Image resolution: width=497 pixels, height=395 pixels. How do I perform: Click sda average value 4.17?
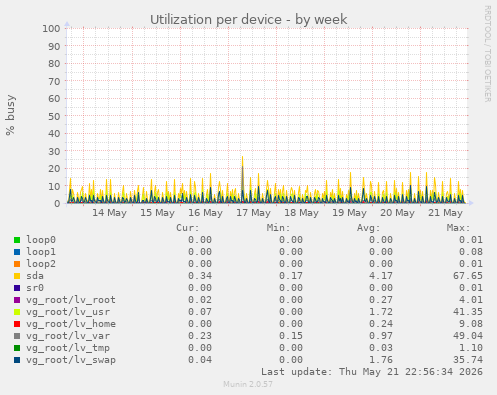point(381,276)
